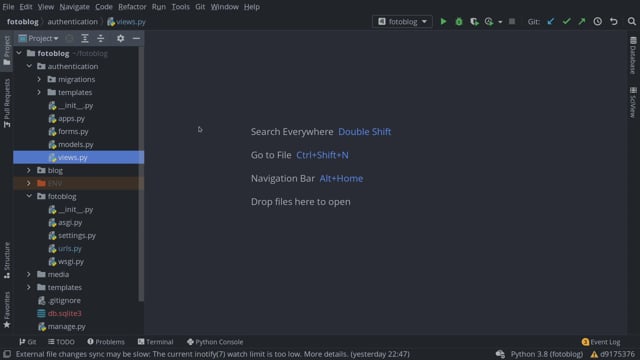Open profiler dropdown arrow

point(500,22)
